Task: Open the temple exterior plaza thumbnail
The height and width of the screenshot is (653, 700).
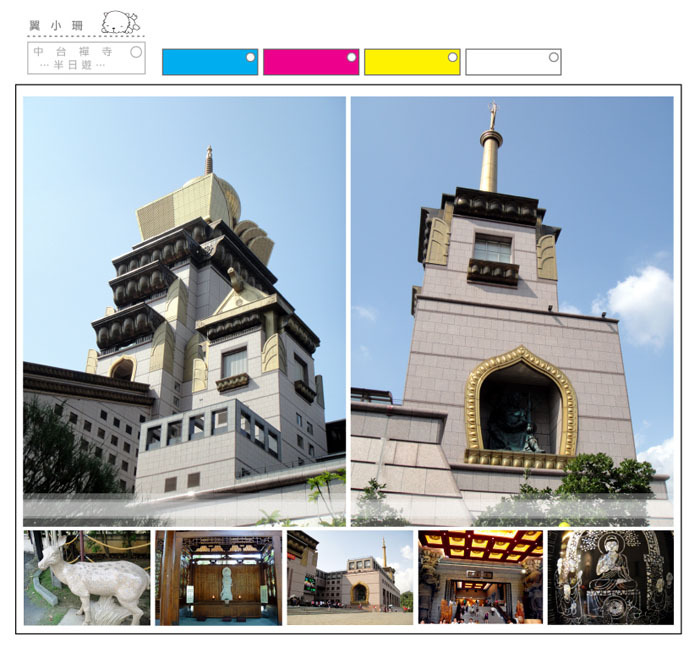Action: [x=349, y=578]
